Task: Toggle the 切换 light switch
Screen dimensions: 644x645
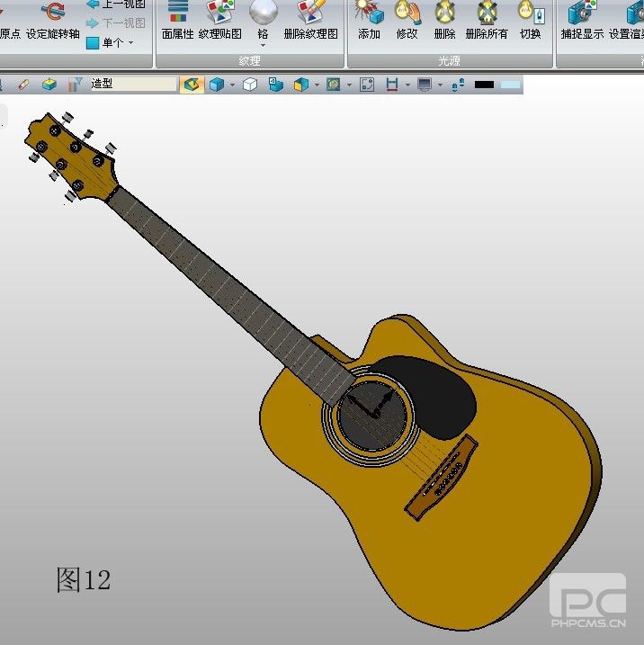Action: (531, 18)
